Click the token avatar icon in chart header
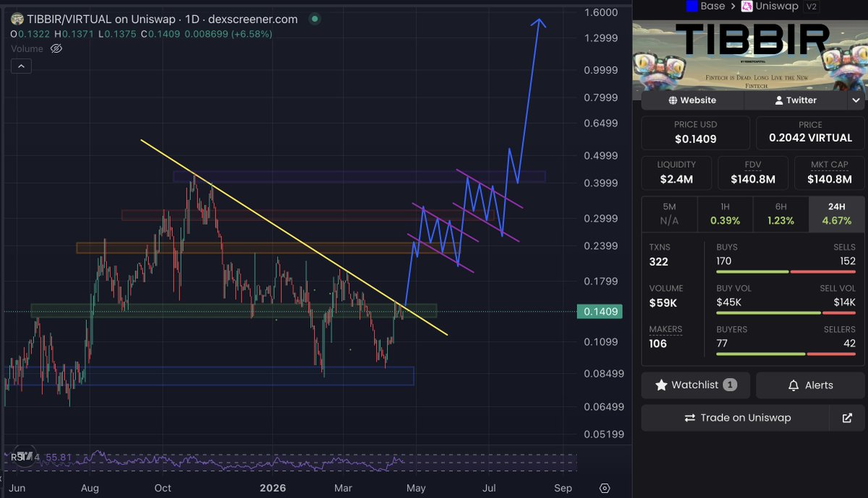Image resolution: width=868 pixels, height=498 pixels. tap(17, 20)
